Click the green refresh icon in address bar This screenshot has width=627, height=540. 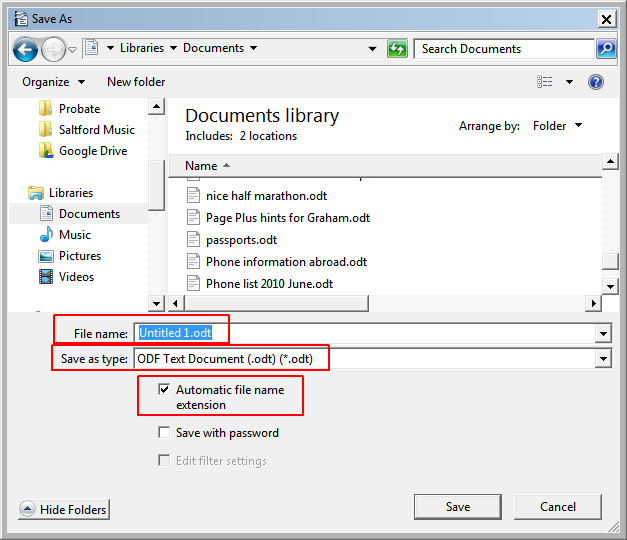click(397, 48)
